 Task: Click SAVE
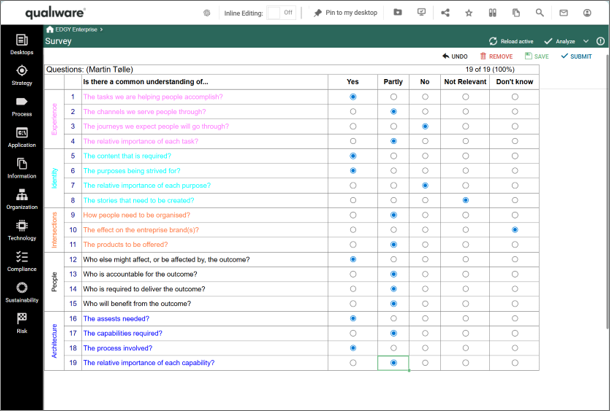537,56
